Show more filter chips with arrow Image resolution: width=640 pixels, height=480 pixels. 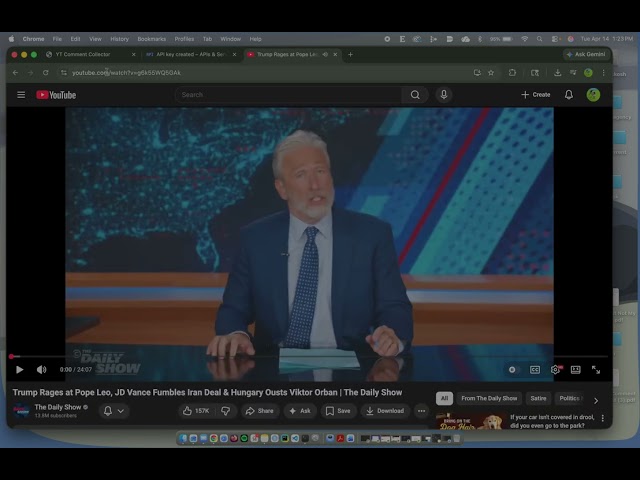pyautogui.click(x=596, y=400)
